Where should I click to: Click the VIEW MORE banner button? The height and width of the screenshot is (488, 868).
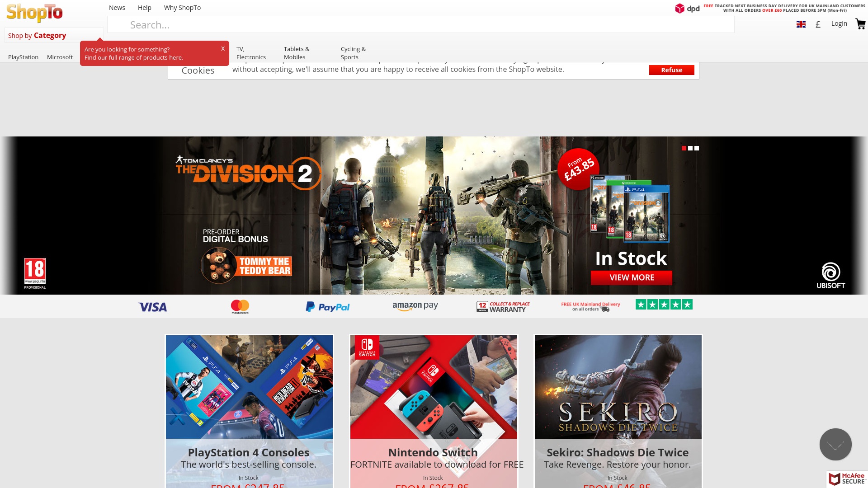click(632, 277)
